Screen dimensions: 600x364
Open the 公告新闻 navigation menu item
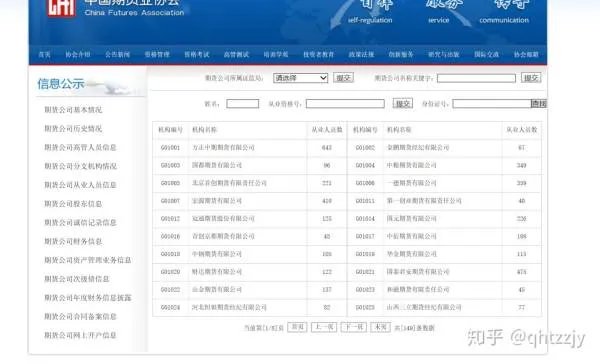(x=117, y=55)
